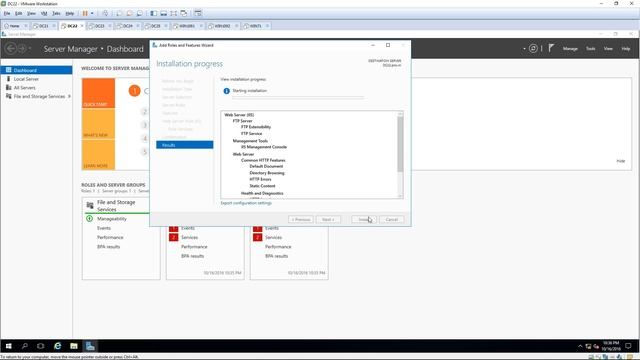Open dropdown arrow next to VMware pause button
This screenshot has height=360, width=640.
[x=92, y=13]
